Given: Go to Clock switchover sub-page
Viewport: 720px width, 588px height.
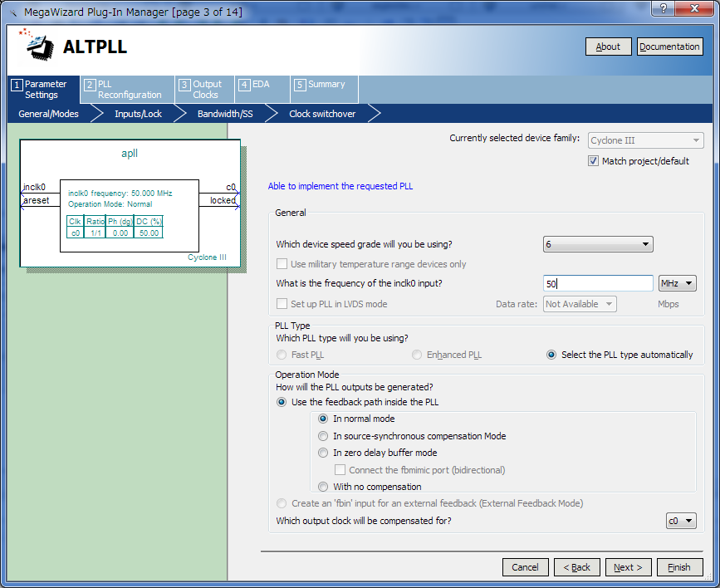Looking at the screenshot, I should pos(322,114).
